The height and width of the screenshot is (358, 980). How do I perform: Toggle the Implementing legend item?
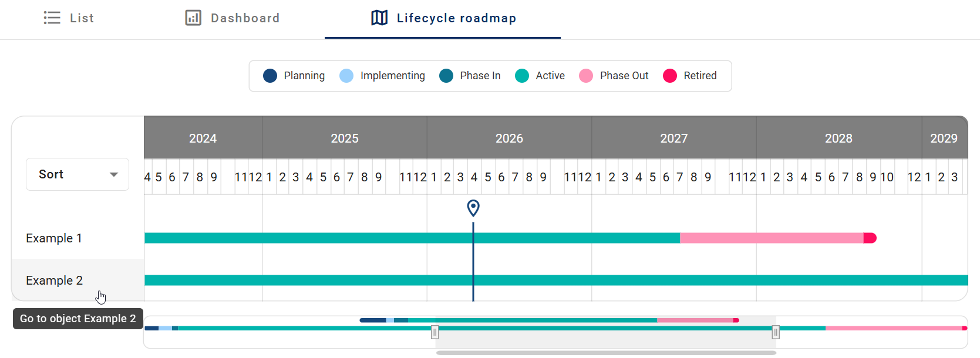382,76
